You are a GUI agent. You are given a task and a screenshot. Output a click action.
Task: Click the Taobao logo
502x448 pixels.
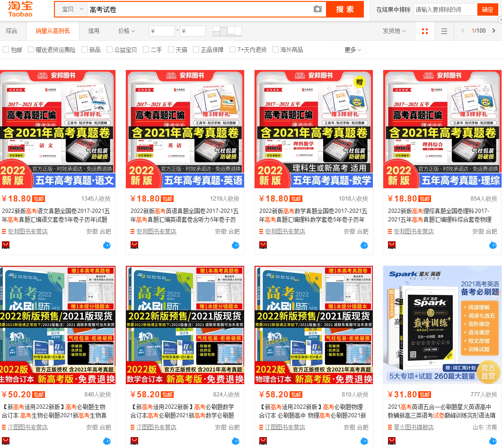20,9
